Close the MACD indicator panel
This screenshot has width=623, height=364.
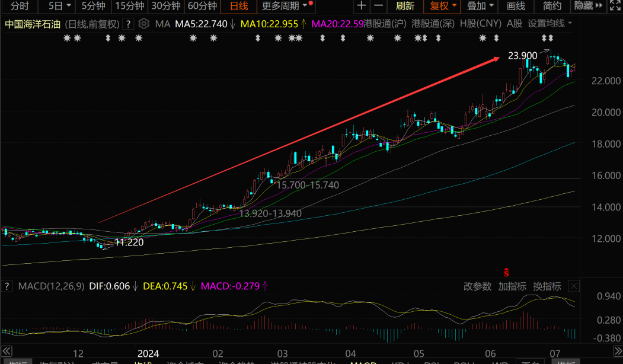click(574, 286)
